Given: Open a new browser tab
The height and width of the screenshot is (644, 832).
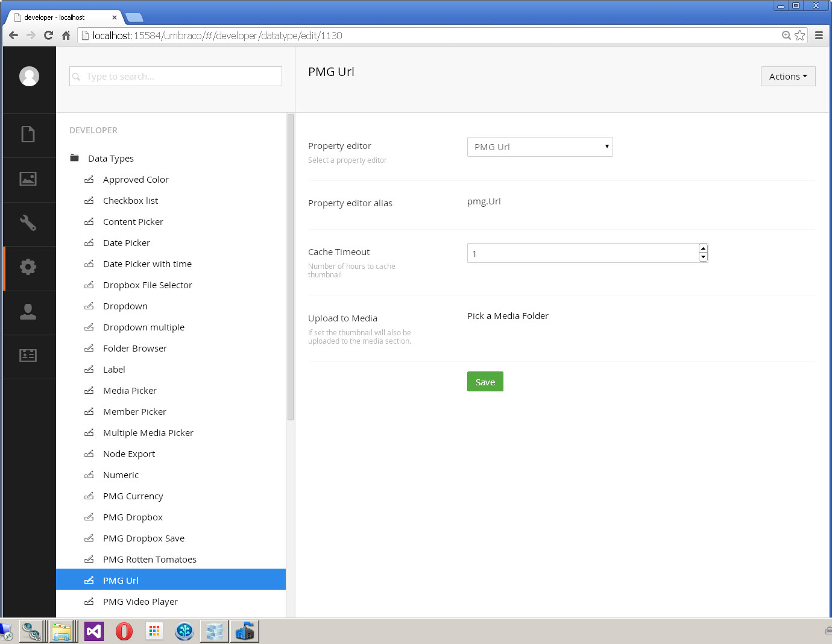Looking at the screenshot, I should (134, 17).
